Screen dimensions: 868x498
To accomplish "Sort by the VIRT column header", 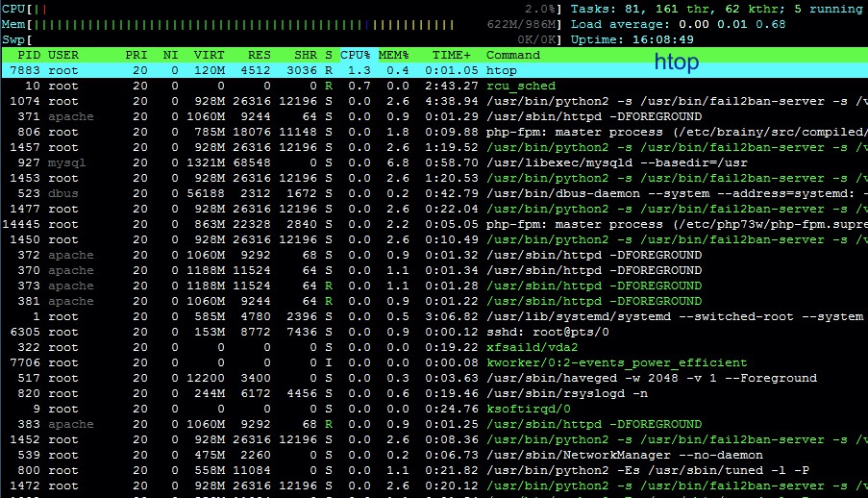I will pyautogui.click(x=210, y=55).
